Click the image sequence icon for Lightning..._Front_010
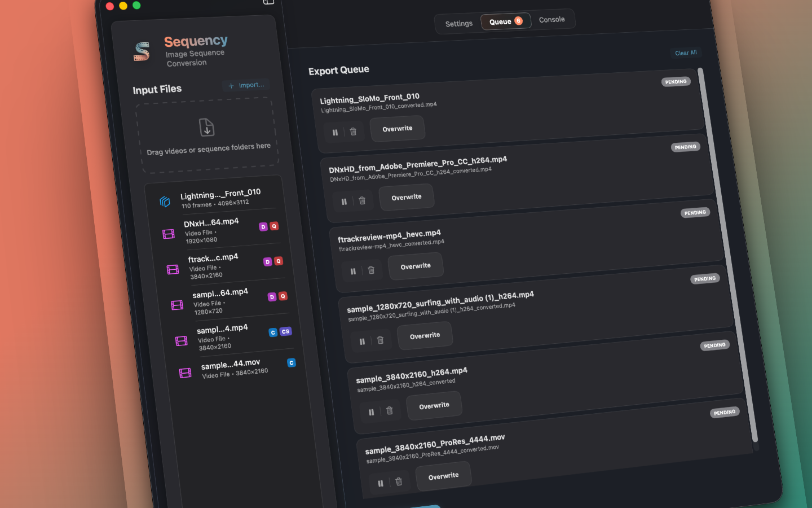This screenshot has height=508, width=812. [165, 202]
